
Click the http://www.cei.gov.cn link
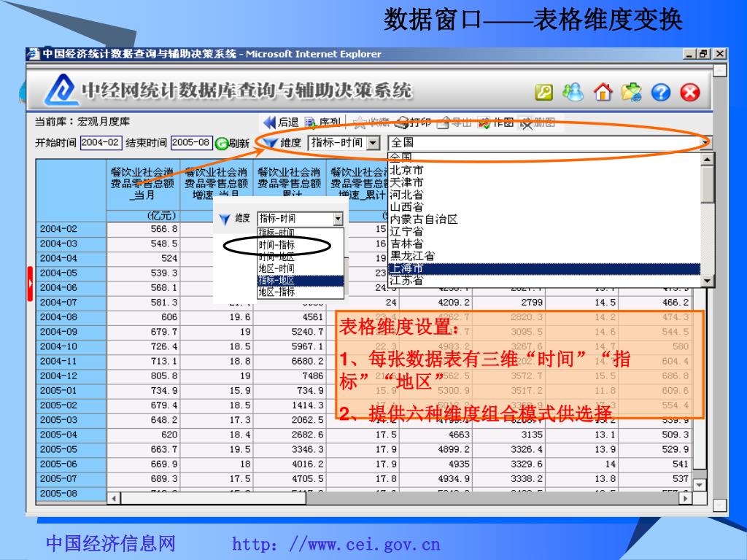[336, 543]
